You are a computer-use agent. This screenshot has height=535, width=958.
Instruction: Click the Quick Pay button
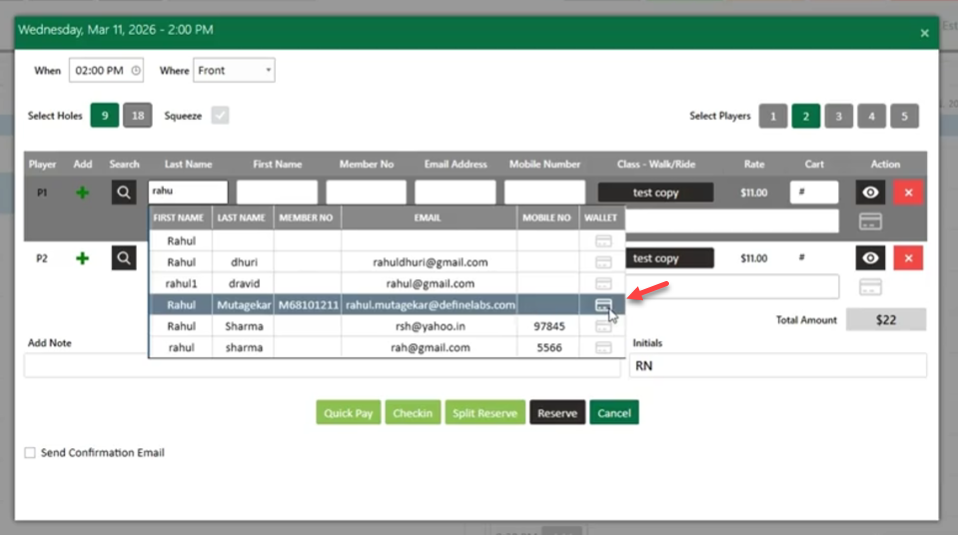pos(348,413)
